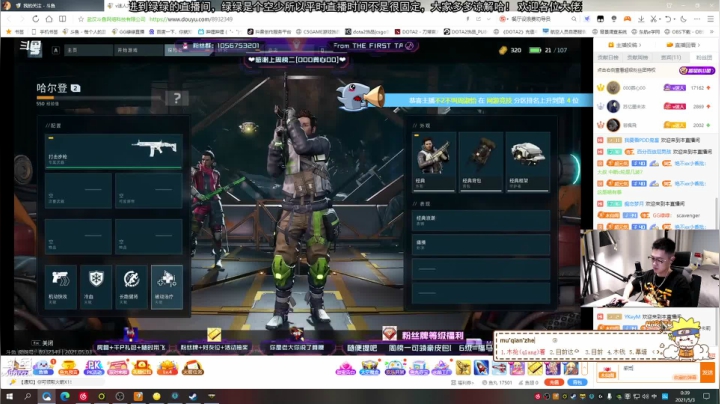Reload the page with the browser refresh icon
The image size is (720, 404).
click(35, 19)
